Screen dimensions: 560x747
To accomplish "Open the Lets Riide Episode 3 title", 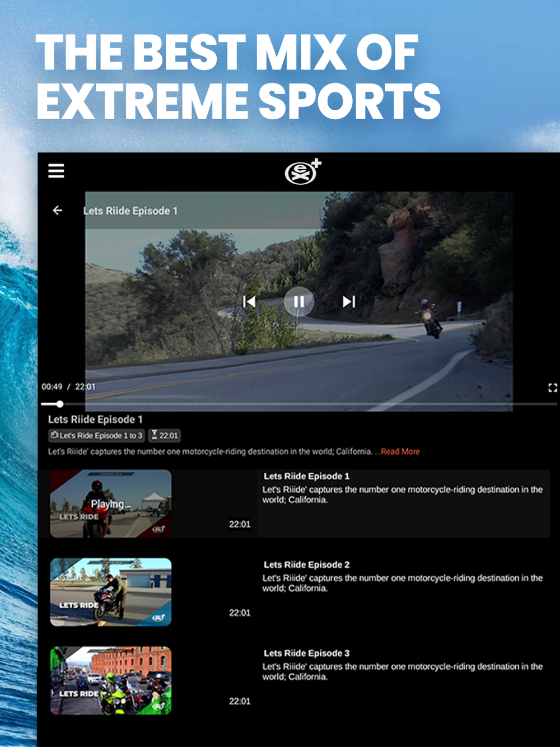I will click(x=306, y=653).
